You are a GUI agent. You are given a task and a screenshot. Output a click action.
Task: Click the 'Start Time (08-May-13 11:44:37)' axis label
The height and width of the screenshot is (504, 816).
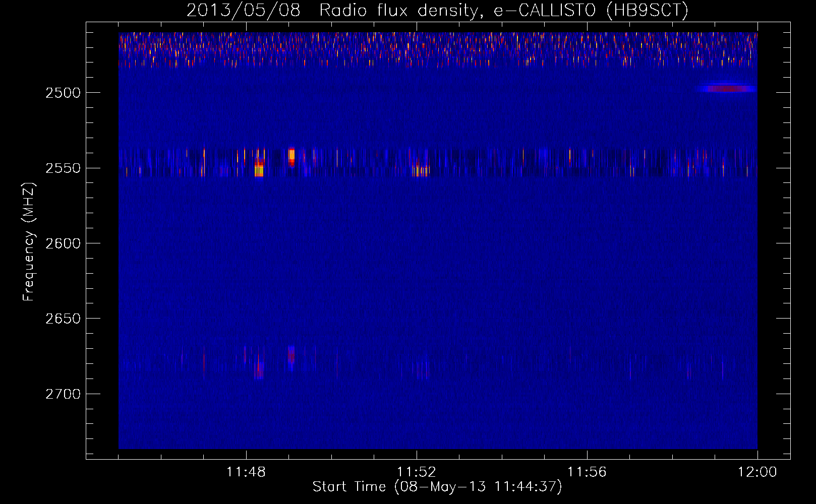click(x=437, y=487)
